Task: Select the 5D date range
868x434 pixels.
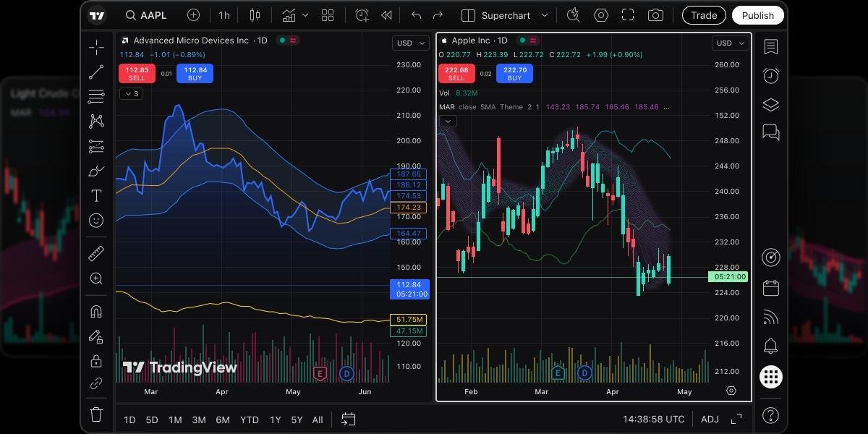Action: tap(152, 420)
